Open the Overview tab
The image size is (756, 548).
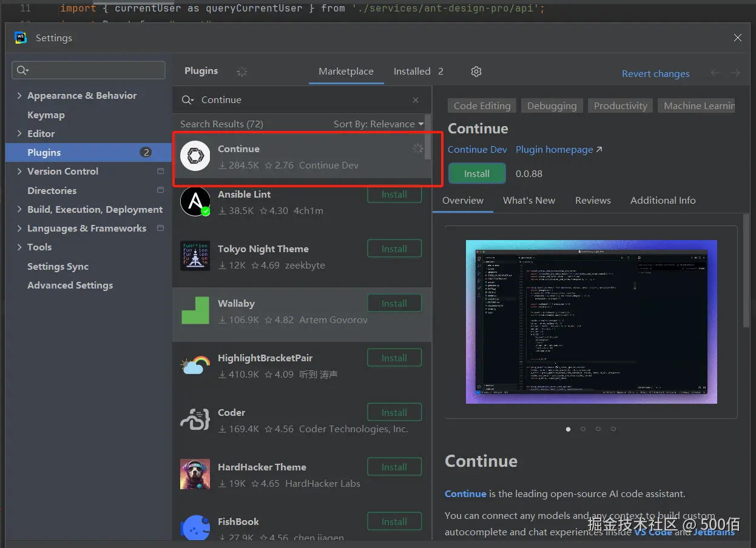coord(463,200)
